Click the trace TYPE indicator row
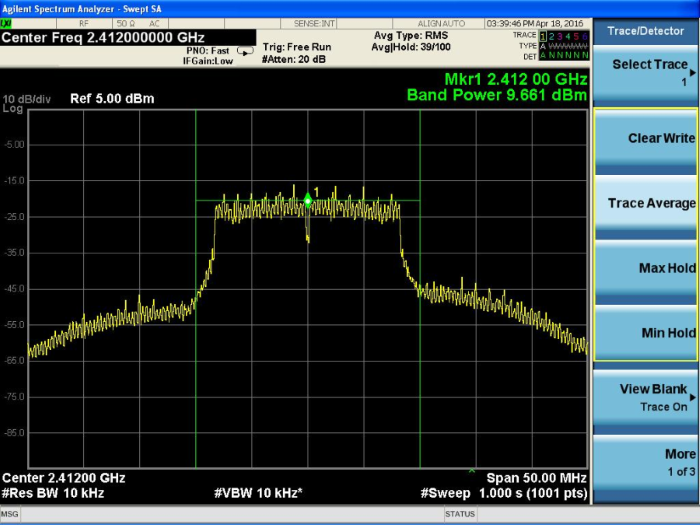Screen dimensions: 700x525 563,46
